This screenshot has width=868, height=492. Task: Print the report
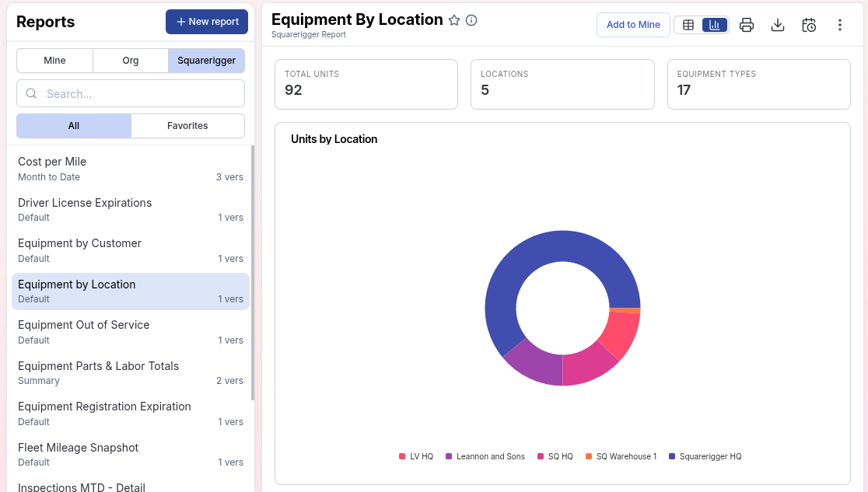click(x=746, y=25)
